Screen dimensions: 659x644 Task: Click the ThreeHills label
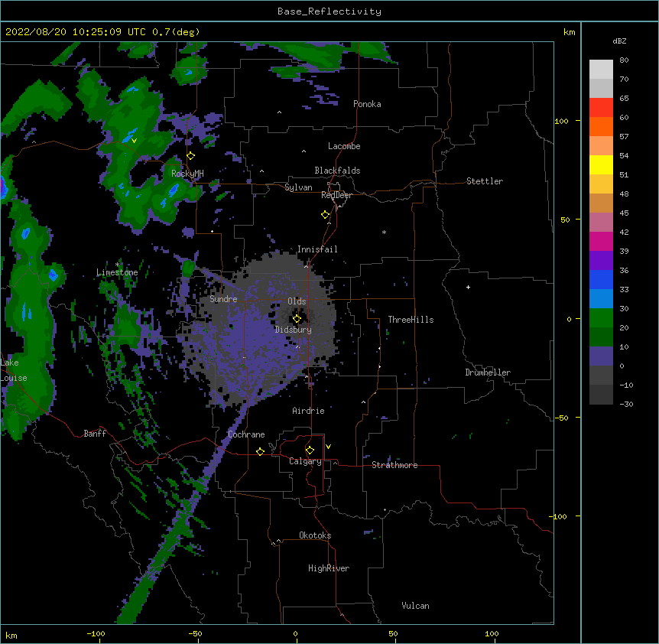coord(411,320)
